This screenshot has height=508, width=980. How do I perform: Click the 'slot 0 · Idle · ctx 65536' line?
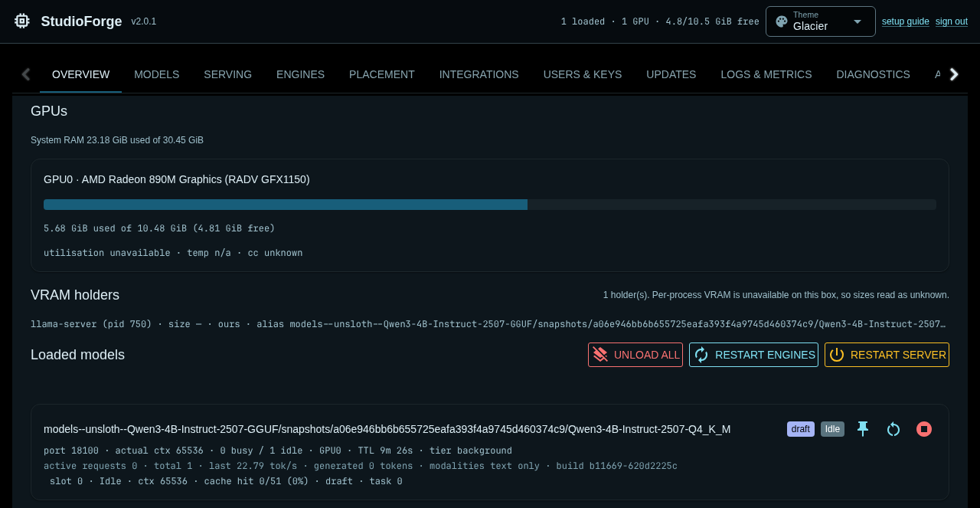point(226,481)
